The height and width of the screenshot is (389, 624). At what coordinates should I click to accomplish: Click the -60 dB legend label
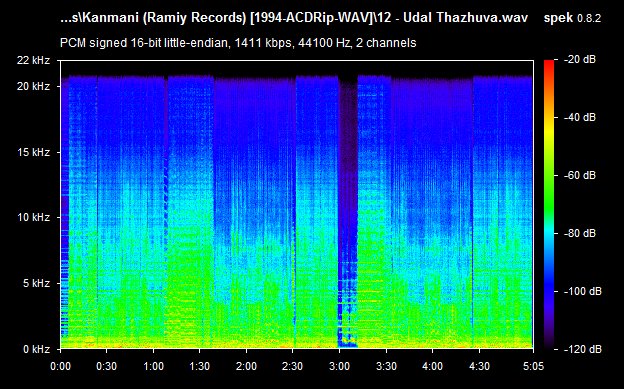pos(580,175)
